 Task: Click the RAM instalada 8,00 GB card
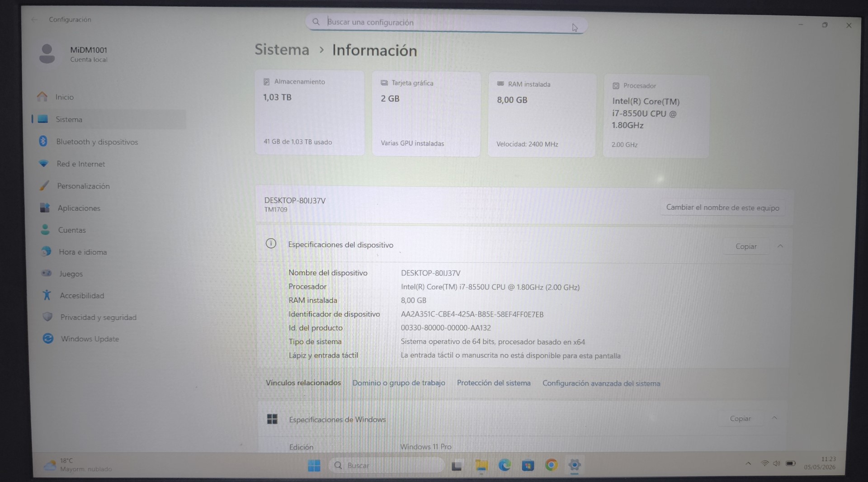[x=541, y=115]
